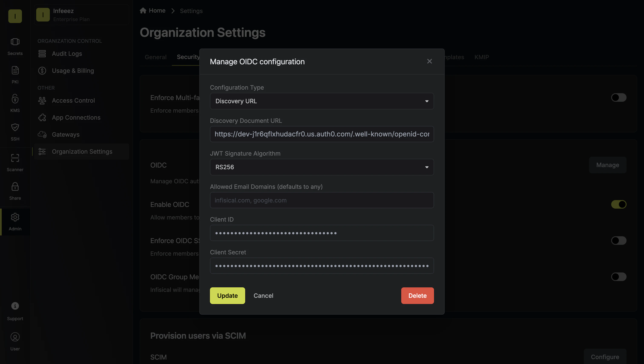Screen dimensions: 644x364
Task: Open the Share lock icon
Action: point(15,186)
